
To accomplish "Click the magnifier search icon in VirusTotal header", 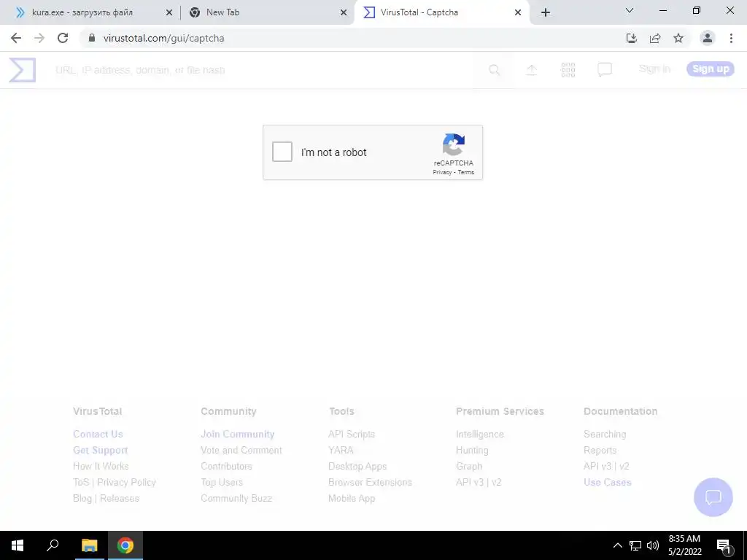I will pyautogui.click(x=495, y=70).
